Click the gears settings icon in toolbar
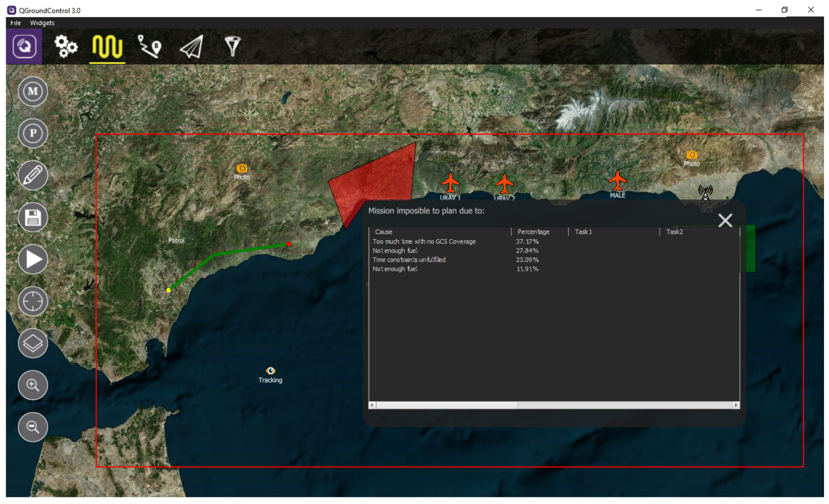The image size is (829, 504). (66, 46)
